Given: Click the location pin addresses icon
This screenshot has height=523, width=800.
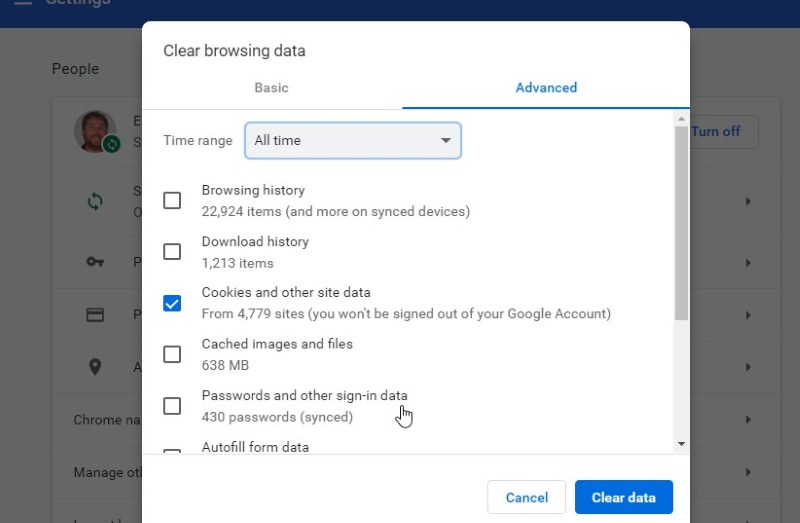Looking at the screenshot, I should 95,366.
